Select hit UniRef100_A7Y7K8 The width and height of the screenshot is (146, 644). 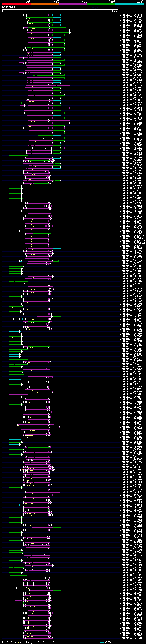[x=131, y=135]
